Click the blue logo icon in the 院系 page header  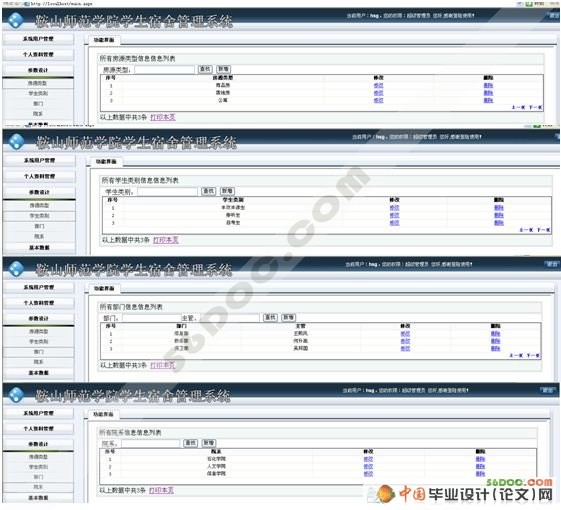click(x=16, y=394)
